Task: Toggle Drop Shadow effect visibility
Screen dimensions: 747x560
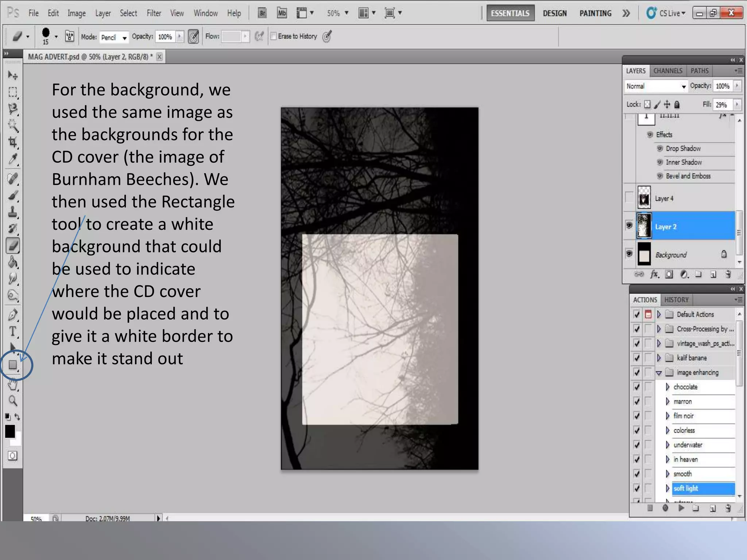Action: (x=659, y=148)
